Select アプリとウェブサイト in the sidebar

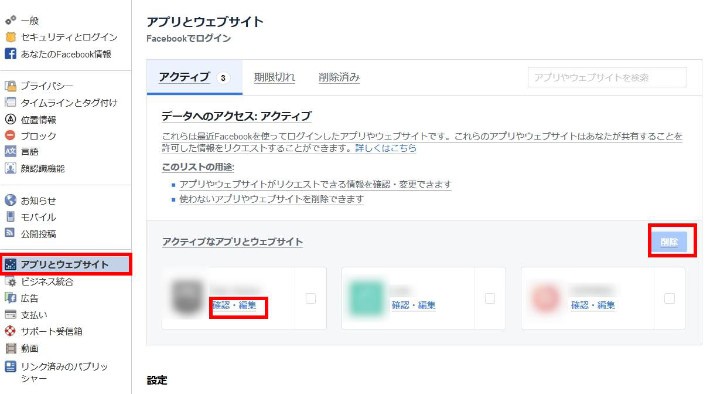66,264
